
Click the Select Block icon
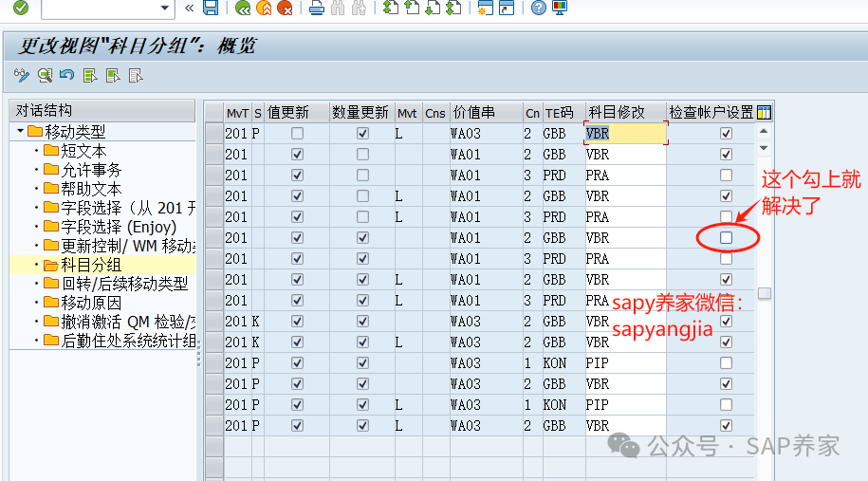(x=113, y=75)
